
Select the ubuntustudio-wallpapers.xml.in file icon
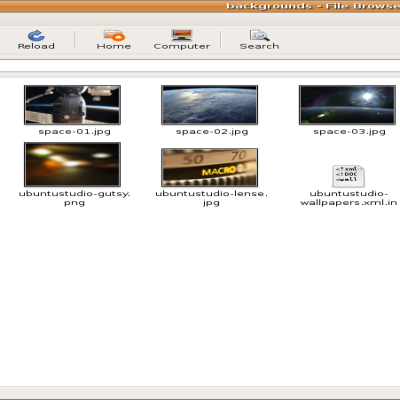348,176
